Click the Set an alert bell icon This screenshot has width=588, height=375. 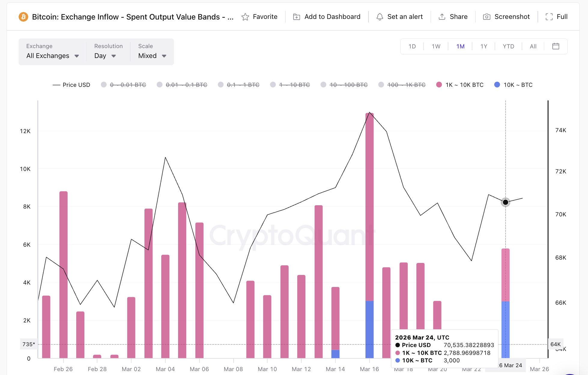(380, 17)
